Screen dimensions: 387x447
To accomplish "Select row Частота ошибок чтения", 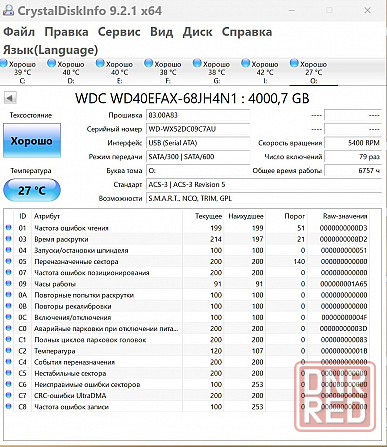I will (187, 228).
